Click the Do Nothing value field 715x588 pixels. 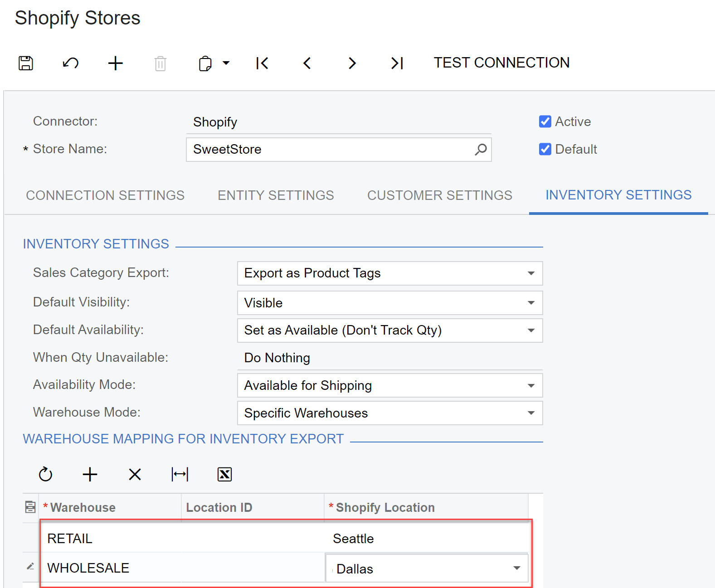[390, 358]
